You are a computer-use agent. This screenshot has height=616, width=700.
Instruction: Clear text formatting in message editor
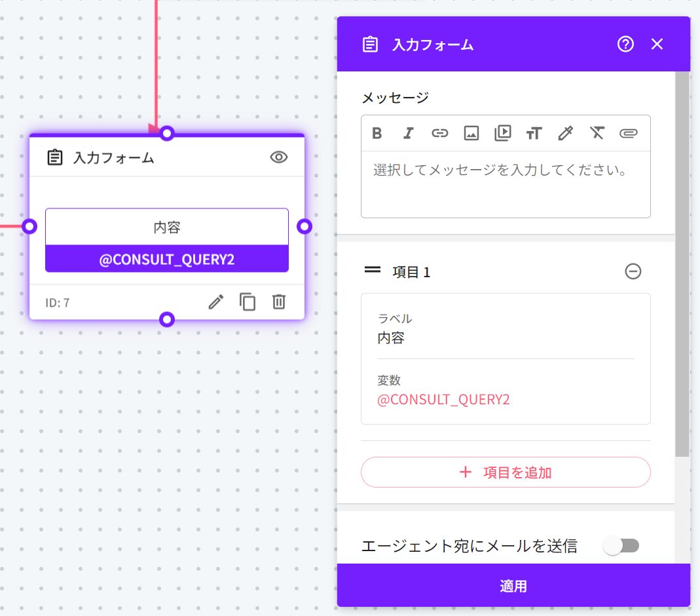597,134
